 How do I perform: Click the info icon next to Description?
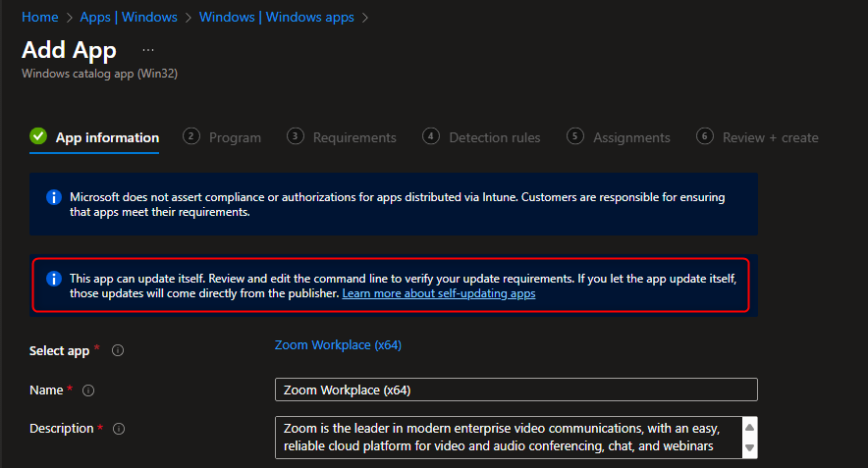(x=119, y=429)
